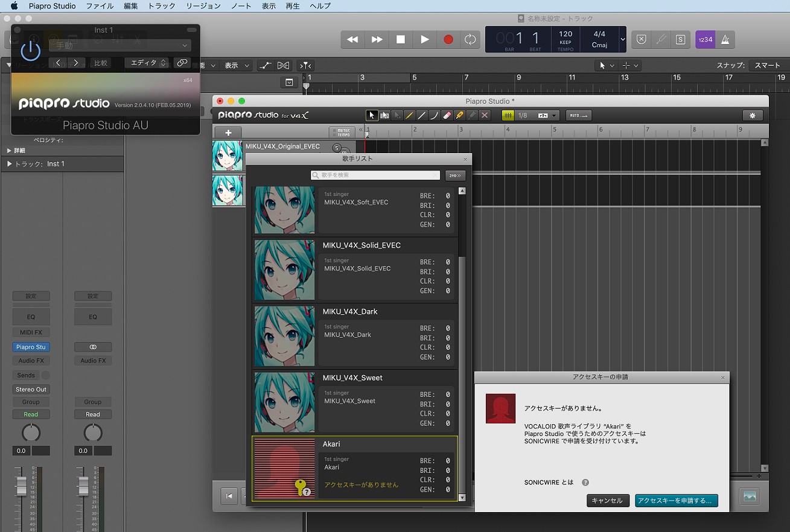Image resolution: width=790 pixels, height=532 pixels.
Task: Open the エディタ view dropdown
Action: (147, 63)
